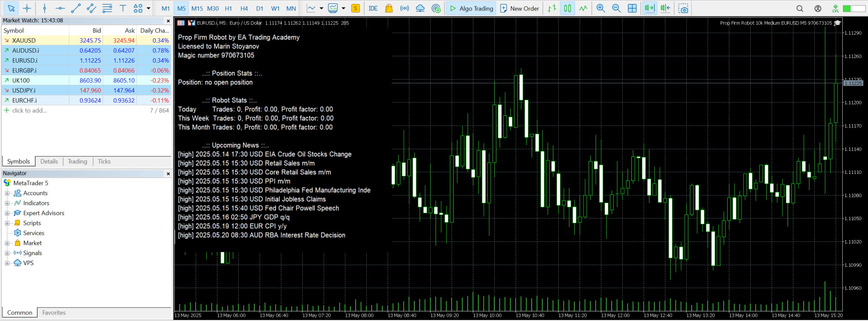Image resolution: width=868 pixels, height=321 pixels.
Task: Toggle the chart shift button
Action: tap(665, 8)
